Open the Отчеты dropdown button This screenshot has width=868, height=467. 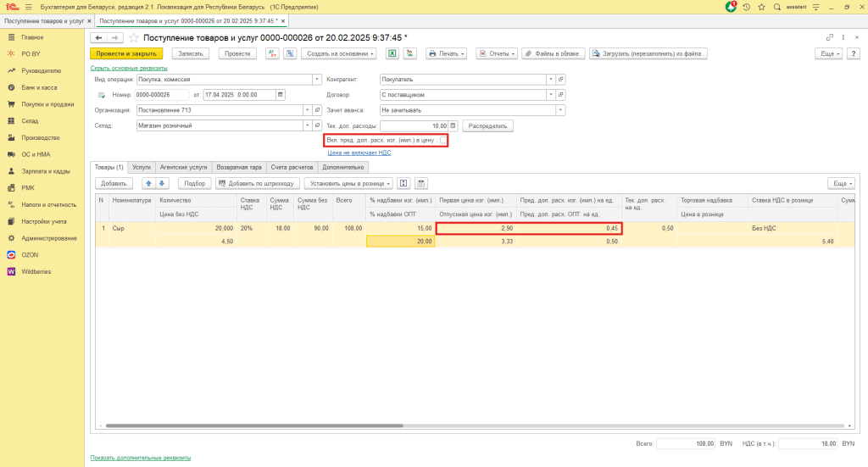point(497,53)
